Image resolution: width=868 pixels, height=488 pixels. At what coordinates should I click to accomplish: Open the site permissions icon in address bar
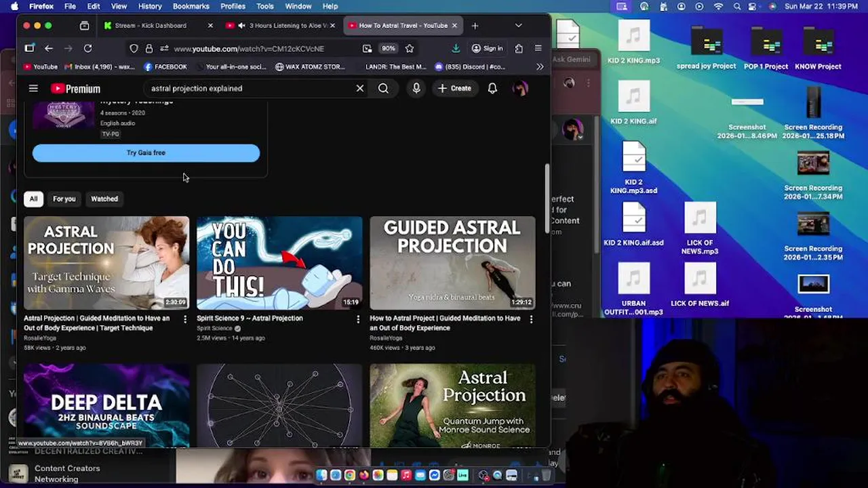click(x=164, y=48)
